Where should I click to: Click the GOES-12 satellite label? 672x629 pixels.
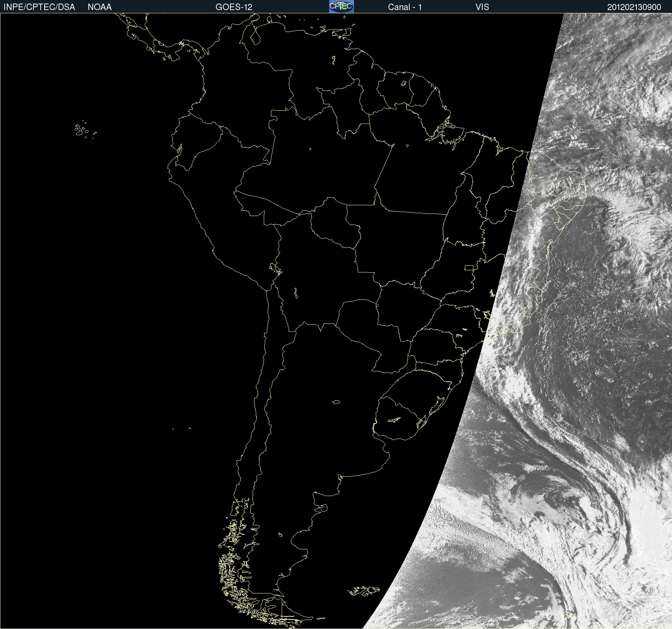tap(234, 7)
